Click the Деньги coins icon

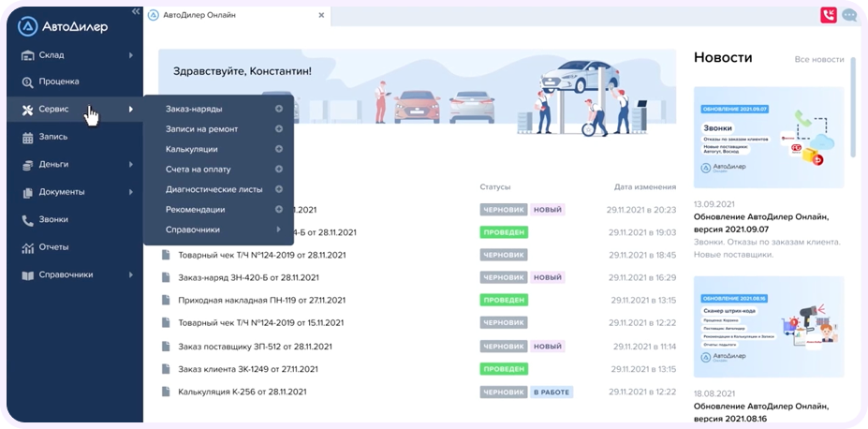(28, 165)
